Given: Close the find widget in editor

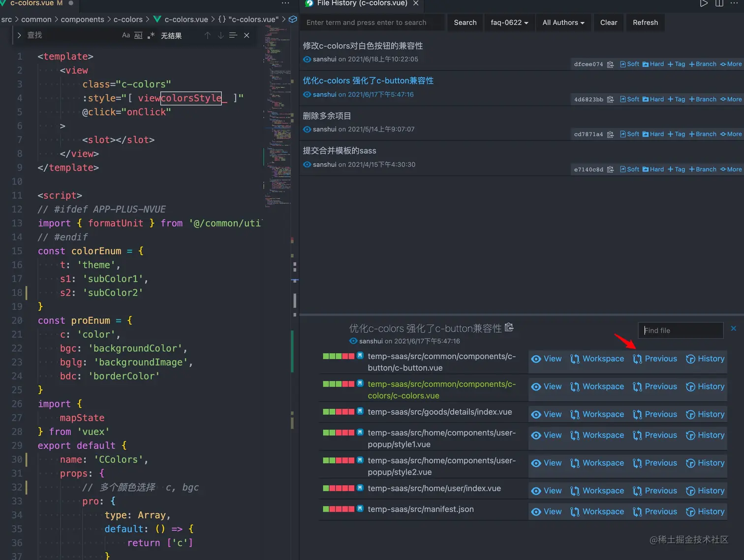Looking at the screenshot, I should 247,35.
